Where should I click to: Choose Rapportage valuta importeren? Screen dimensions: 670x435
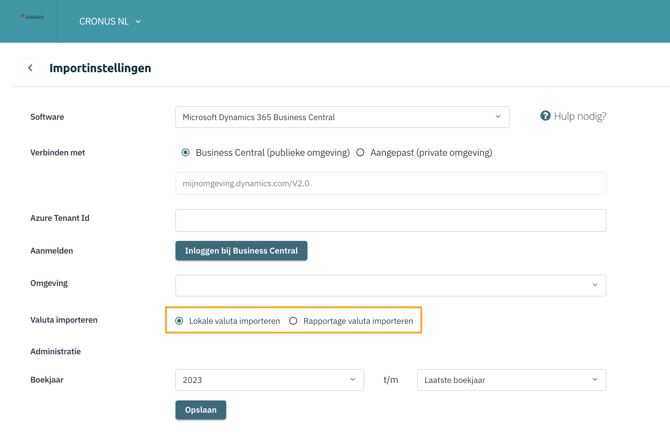[293, 321]
